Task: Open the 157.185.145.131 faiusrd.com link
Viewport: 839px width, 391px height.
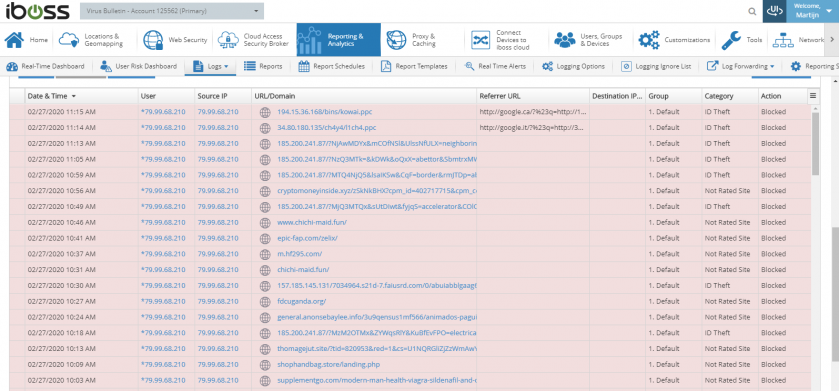Action: coord(377,285)
